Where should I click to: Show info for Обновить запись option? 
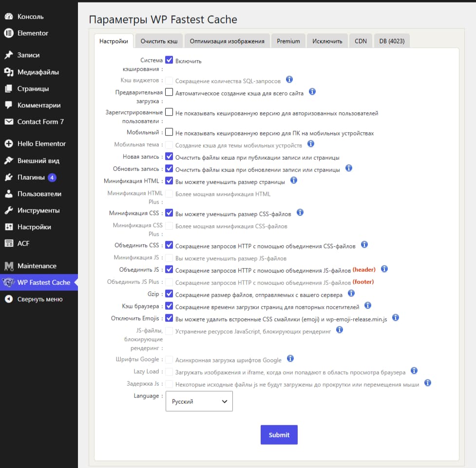349,168
